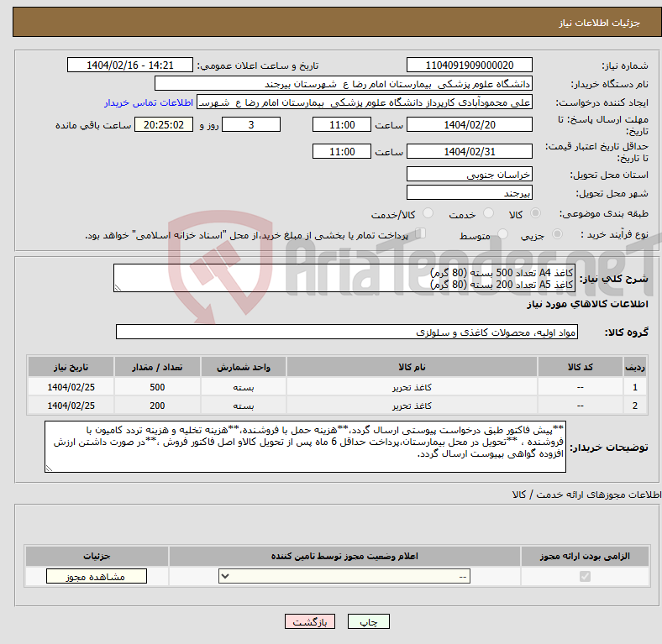Click the شرح کلی نیاز text area
The width and height of the screenshot is (662, 644).
[344, 279]
